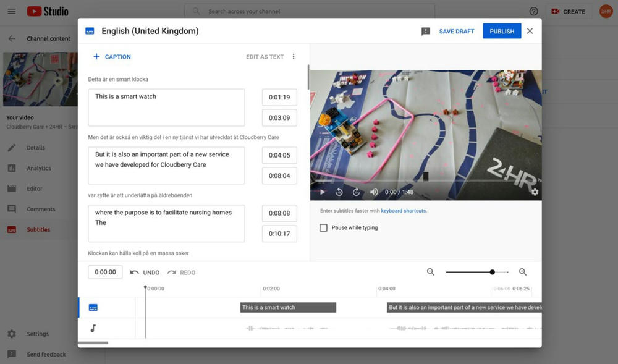Skip forward ten seconds in video

(357, 192)
